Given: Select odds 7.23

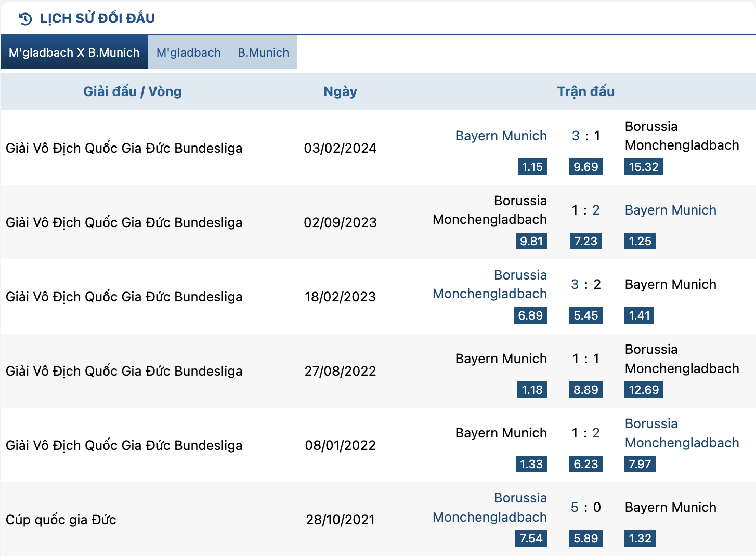Looking at the screenshot, I should (586, 241).
